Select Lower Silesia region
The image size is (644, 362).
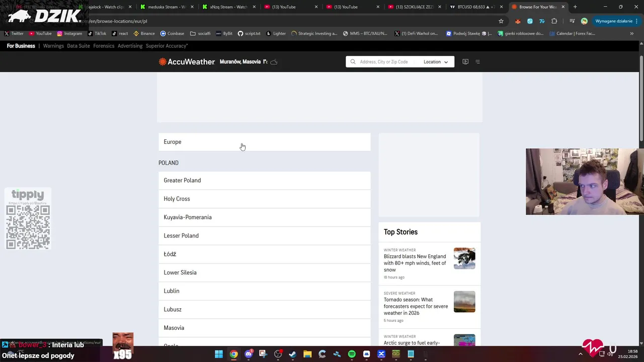[265, 273]
